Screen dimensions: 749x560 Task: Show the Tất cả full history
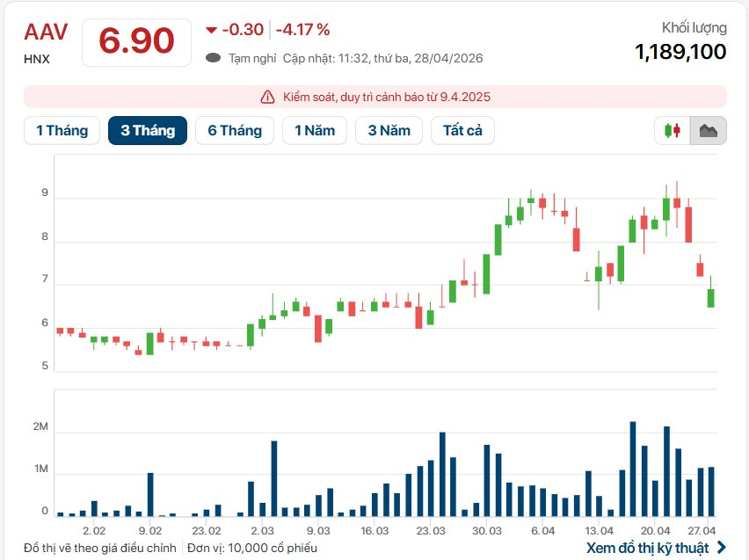(462, 131)
